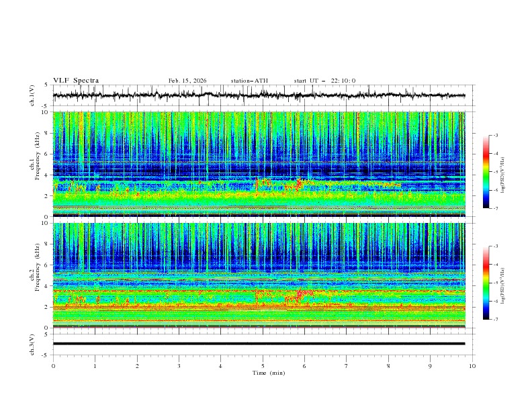Click the time axis tick label '3'
This screenshot has width=532, height=411.
[179, 366]
